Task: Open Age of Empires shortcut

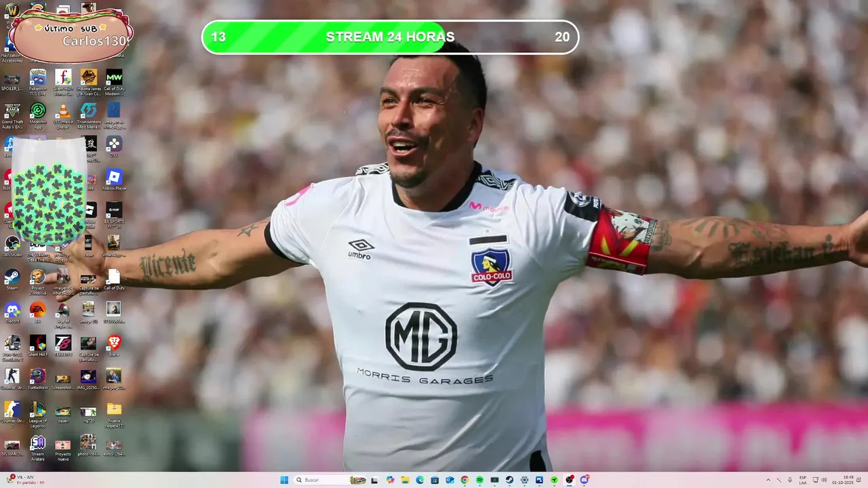Action: [x=63, y=314]
